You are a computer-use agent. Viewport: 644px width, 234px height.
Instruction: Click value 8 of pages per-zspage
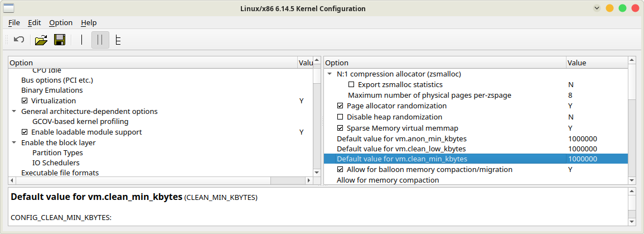pos(570,95)
